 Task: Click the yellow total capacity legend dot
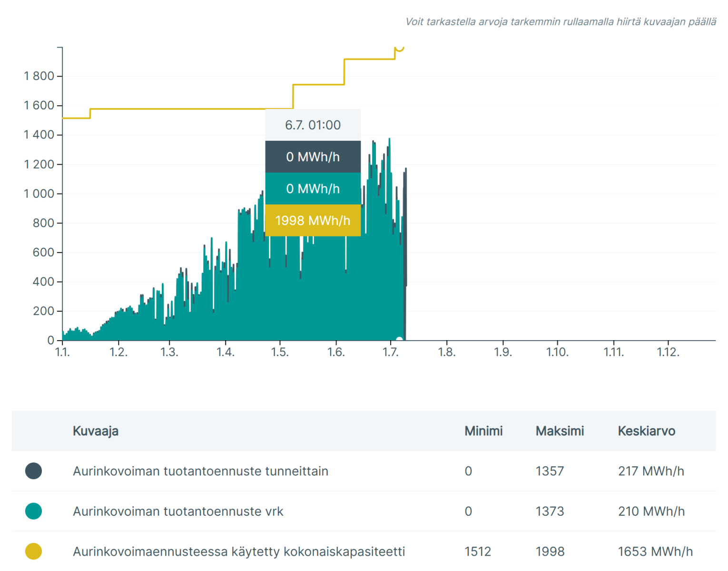(33, 551)
